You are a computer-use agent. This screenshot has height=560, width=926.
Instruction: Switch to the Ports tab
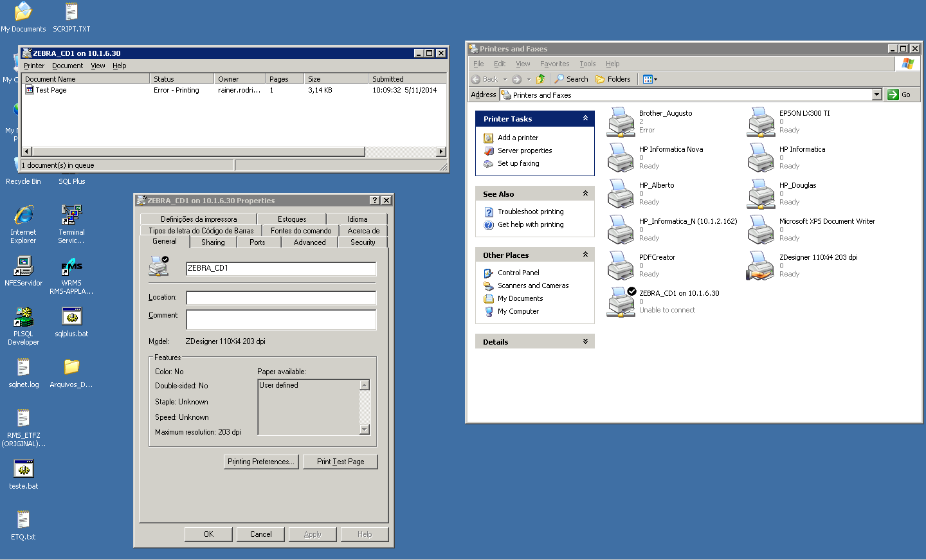pyautogui.click(x=257, y=242)
